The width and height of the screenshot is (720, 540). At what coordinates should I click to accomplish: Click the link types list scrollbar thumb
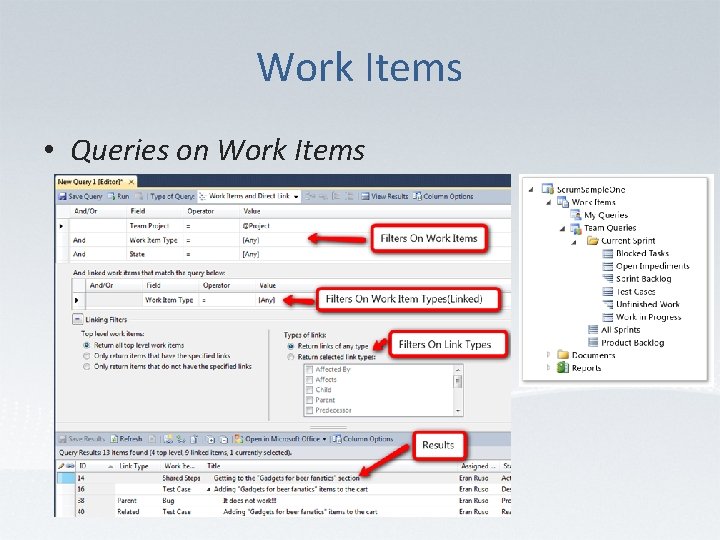click(457, 381)
